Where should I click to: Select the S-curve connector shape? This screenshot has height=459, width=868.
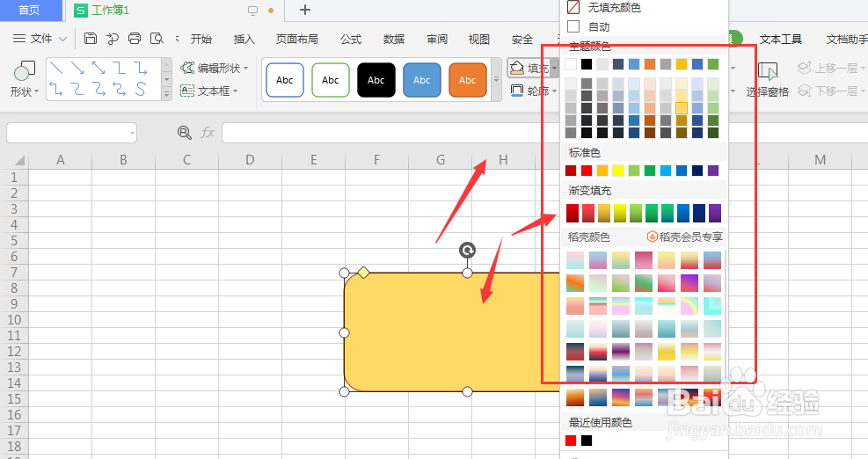click(141, 89)
